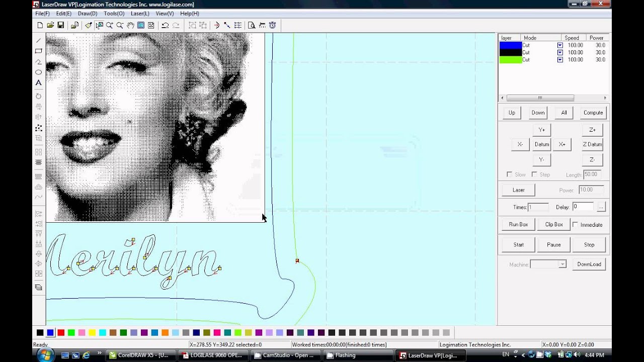Select the Pan hand tool
Image resolution: width=644 pixels, height=362 pixels.
pyautogui.click(x=130, y=25)
